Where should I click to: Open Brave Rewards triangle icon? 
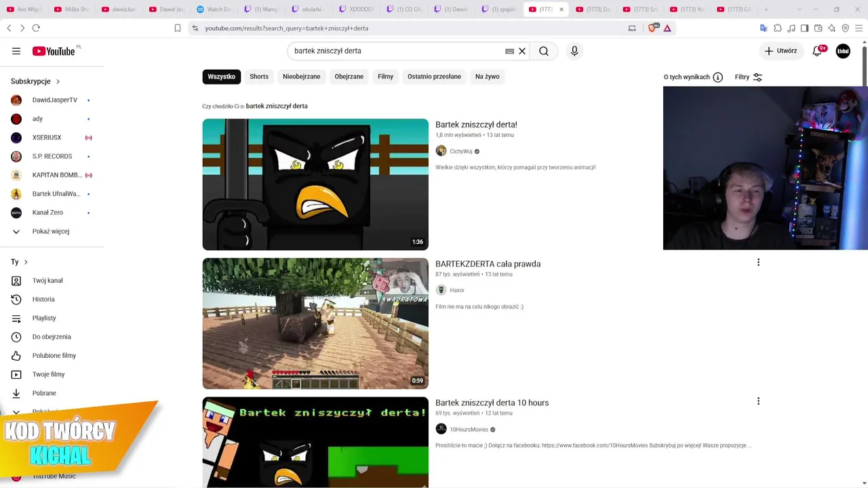(x=667, y=28)
